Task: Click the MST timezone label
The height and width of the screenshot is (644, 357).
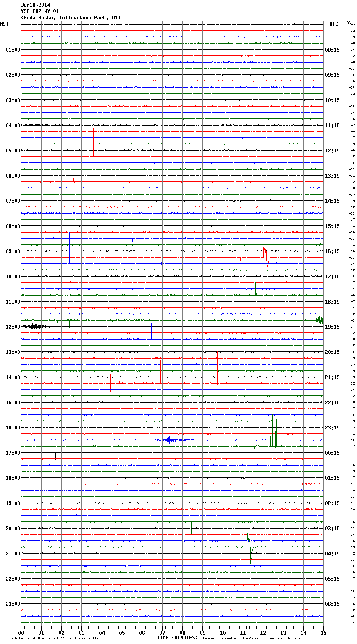Action: coord(4,24)
